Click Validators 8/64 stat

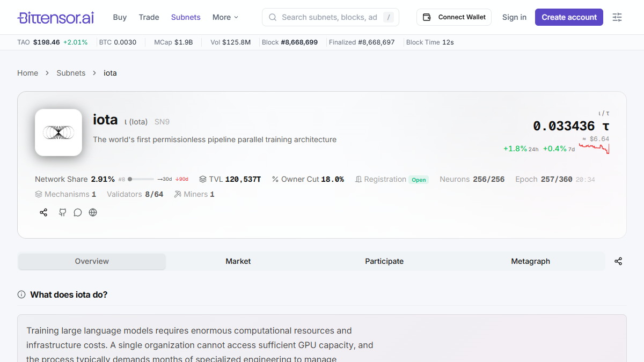pyautogui.click(x=135, y=194)
